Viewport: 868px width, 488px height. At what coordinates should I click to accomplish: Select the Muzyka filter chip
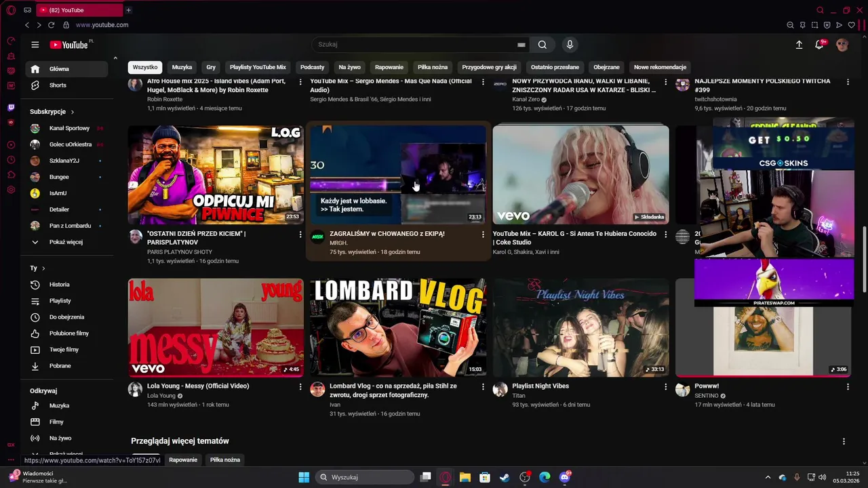tap(182, 67)
